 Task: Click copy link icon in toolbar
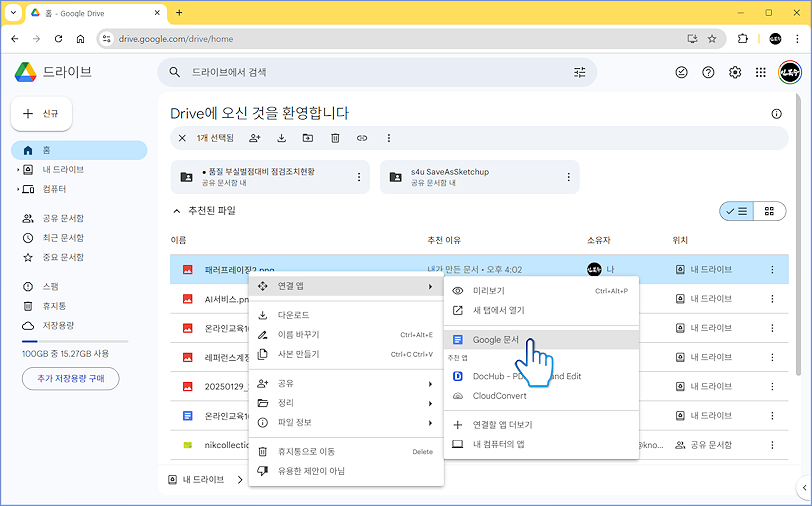tap(362, 138)
